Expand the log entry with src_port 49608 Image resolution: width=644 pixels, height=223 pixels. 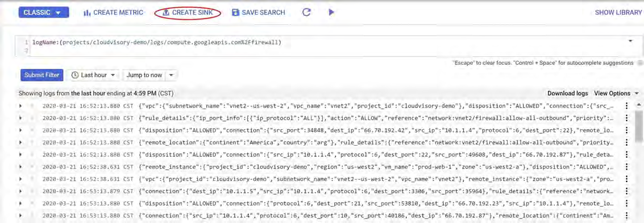pos(20,154)
